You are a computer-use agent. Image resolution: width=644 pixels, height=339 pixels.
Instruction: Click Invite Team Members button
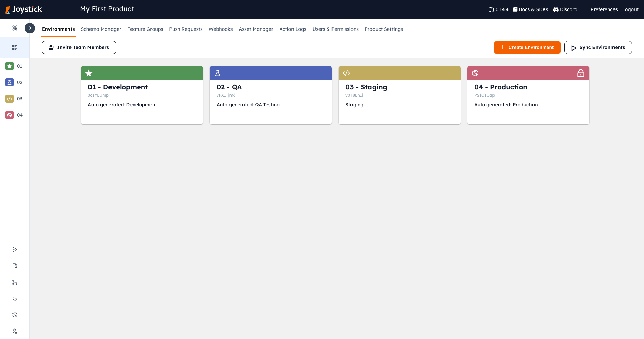coord(79,47)
